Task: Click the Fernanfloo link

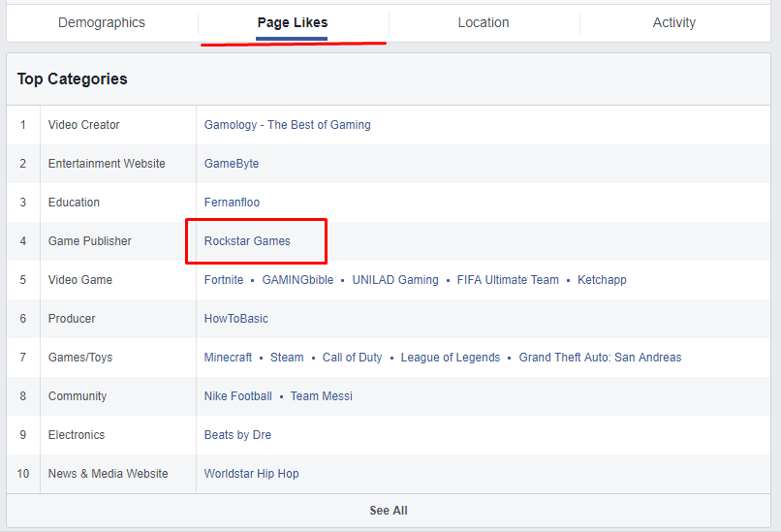Action: click(232, 203)
